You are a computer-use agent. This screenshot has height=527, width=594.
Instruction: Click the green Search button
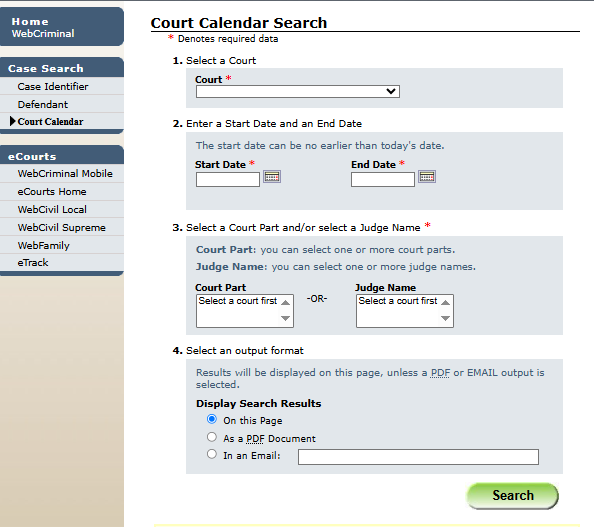(x=512, y=496)
